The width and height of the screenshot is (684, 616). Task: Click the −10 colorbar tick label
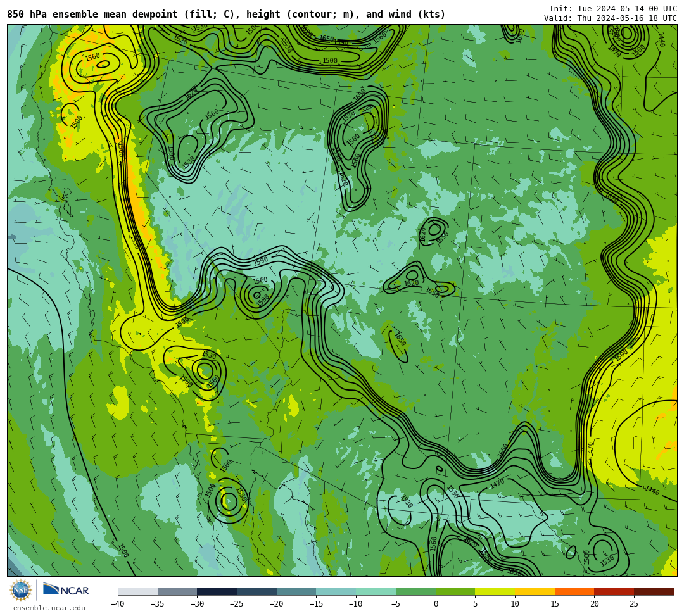point(356,604)
